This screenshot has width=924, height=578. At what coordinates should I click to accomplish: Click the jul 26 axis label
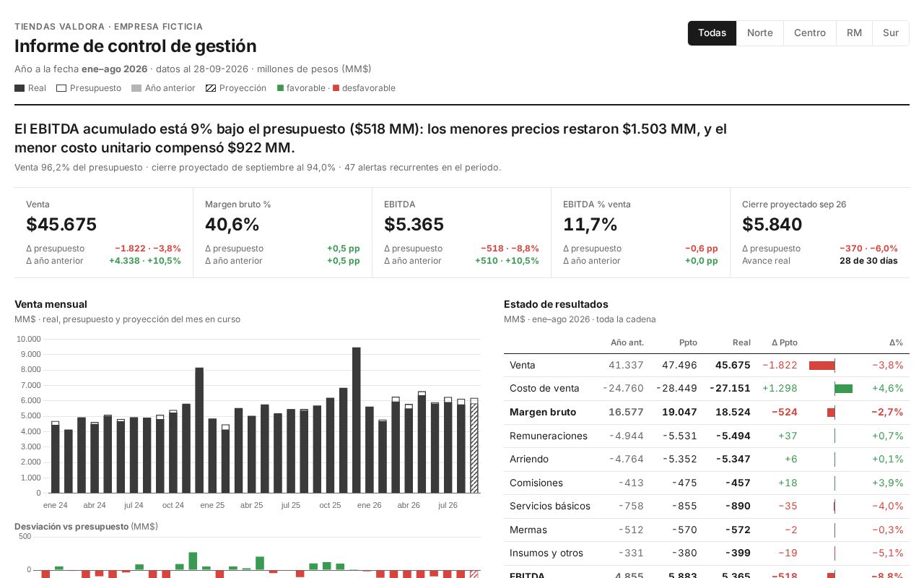(448, 505)
